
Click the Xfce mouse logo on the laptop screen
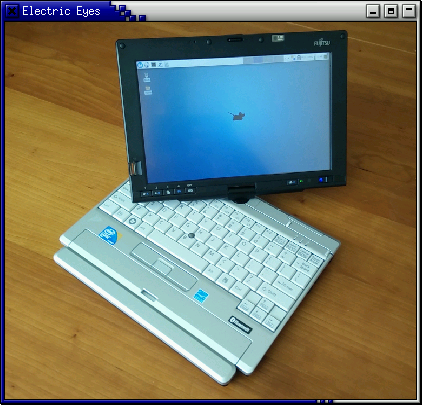tap(237, 116)
